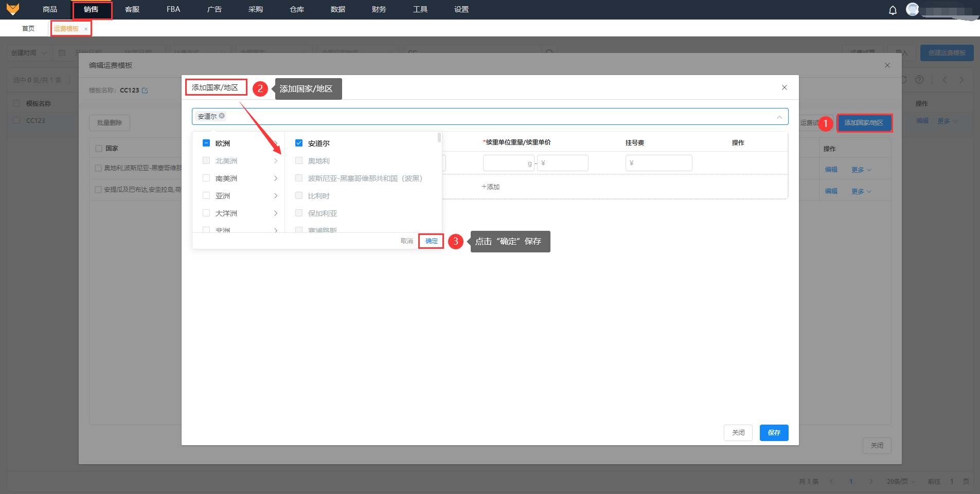Open the 财务 menu
980x494 pixels.
[379, 9]
